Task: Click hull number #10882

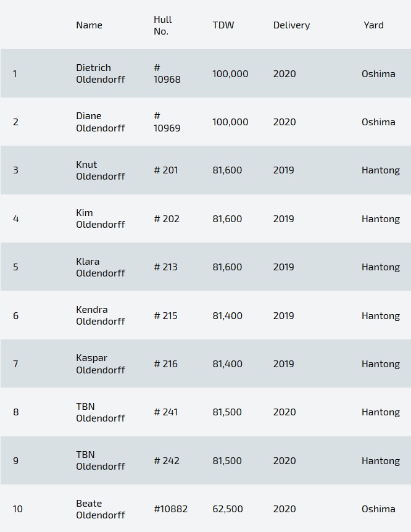Action: point(170,509)
